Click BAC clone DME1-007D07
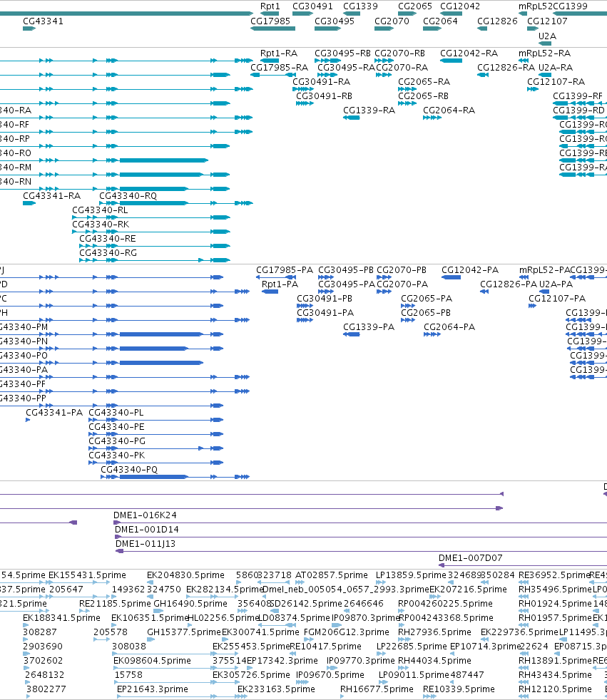The height and width of the screenshot is (700, 607). (470, 558)
